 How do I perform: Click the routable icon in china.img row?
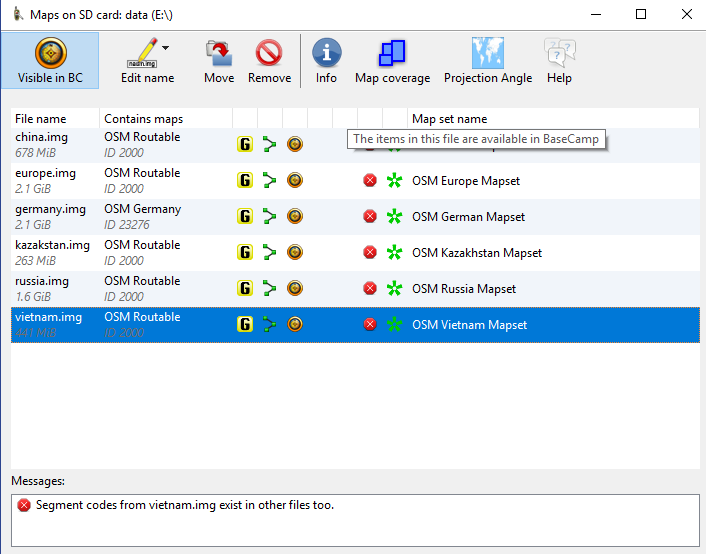[269, 144]
